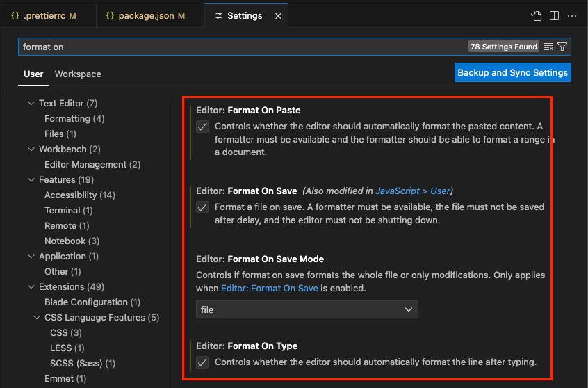Open the package.json editor tab

[x=151, y=15]
